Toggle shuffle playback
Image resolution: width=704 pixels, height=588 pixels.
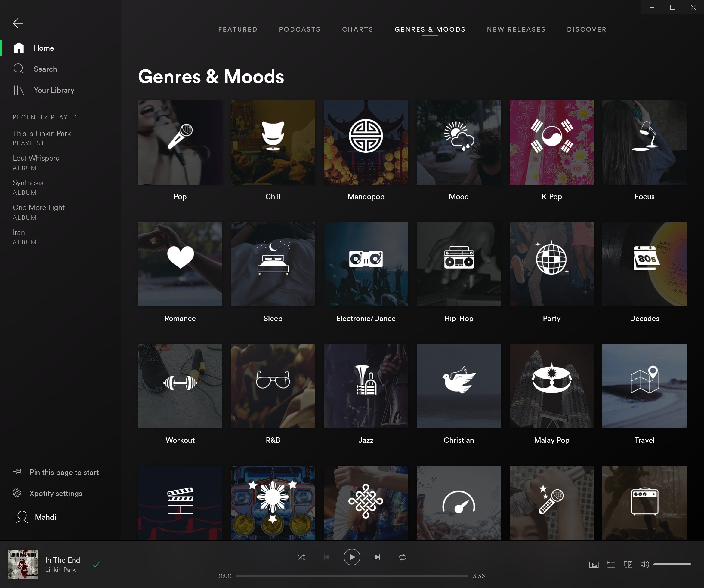click(x=301, y=557)
